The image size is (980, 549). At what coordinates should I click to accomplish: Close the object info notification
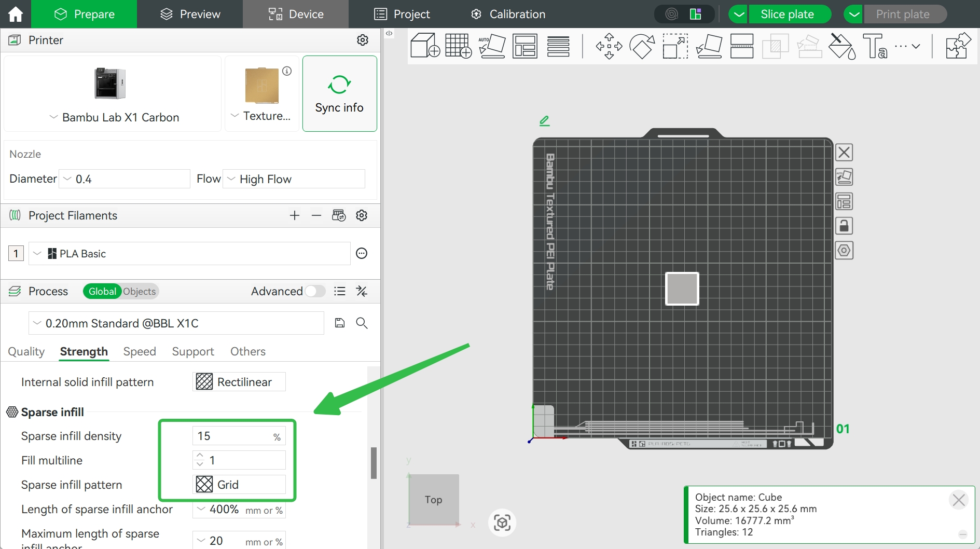pos(959,500)
